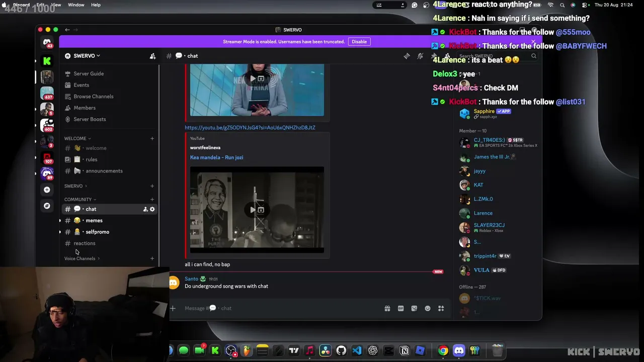
Task: Open the Help menu in menu bar
Action: (96, 5)
